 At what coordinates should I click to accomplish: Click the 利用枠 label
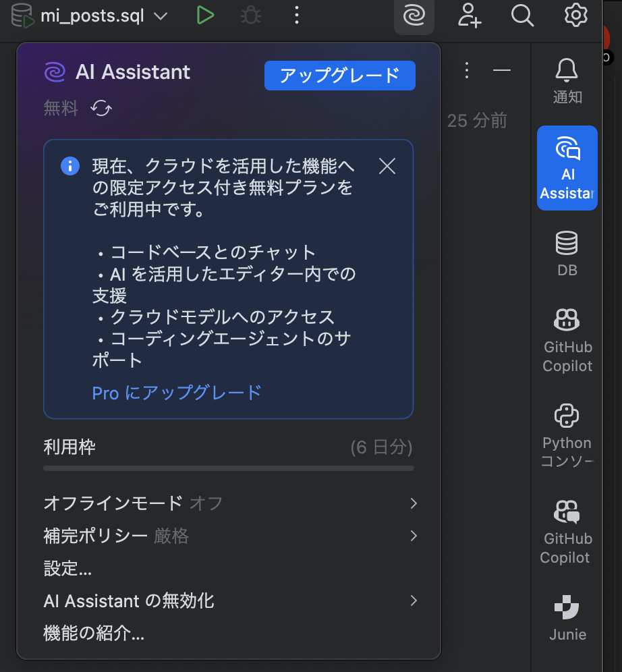pos(69,447)
